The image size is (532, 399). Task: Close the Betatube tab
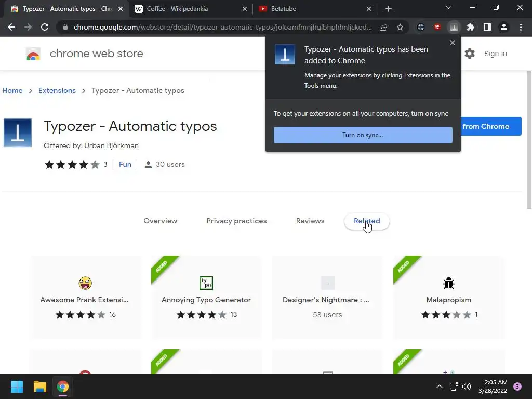pyautogui.click(x=369, y=9)
